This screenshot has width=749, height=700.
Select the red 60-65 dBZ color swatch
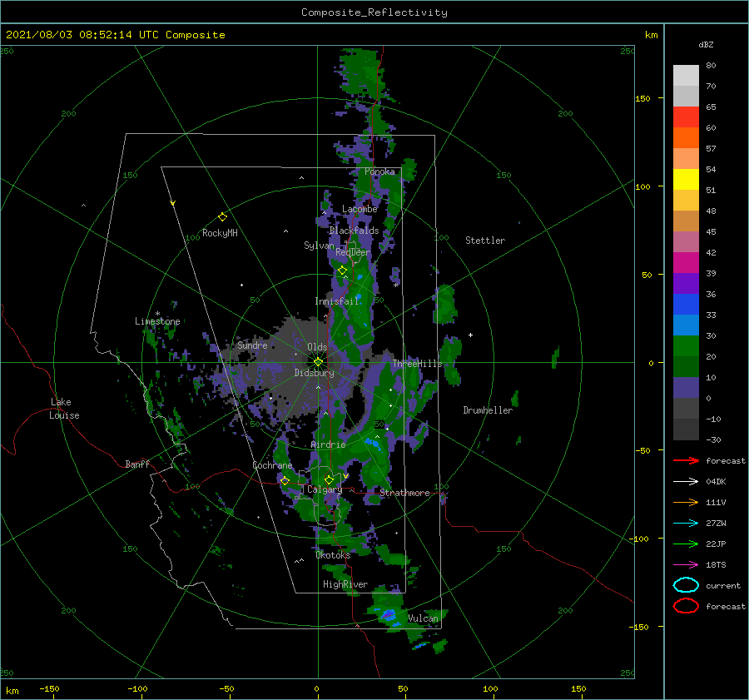click(686, 117)
